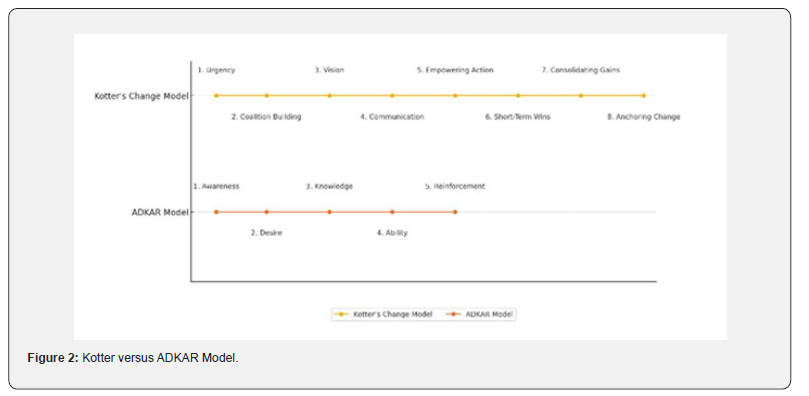Click the Knowledge step marker
The width and height of the screenshot is (809, 396).
coord(330,212)
